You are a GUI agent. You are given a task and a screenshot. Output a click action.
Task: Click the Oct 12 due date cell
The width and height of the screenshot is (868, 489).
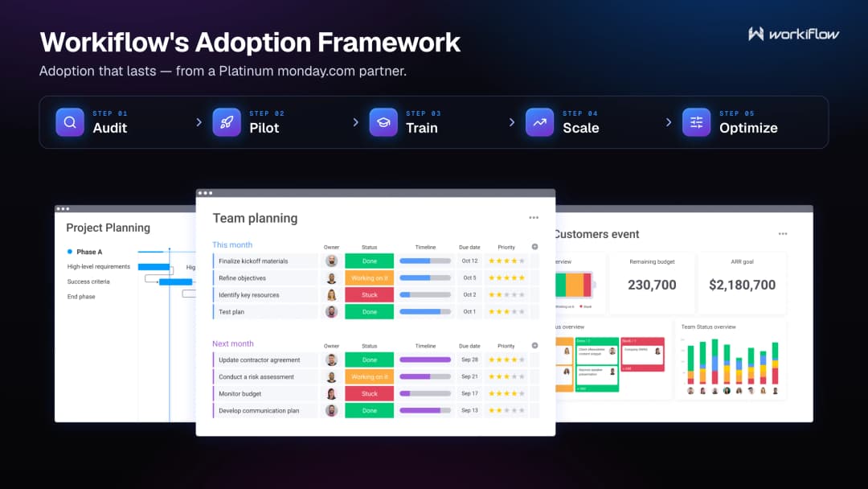(x=469, y=261)
